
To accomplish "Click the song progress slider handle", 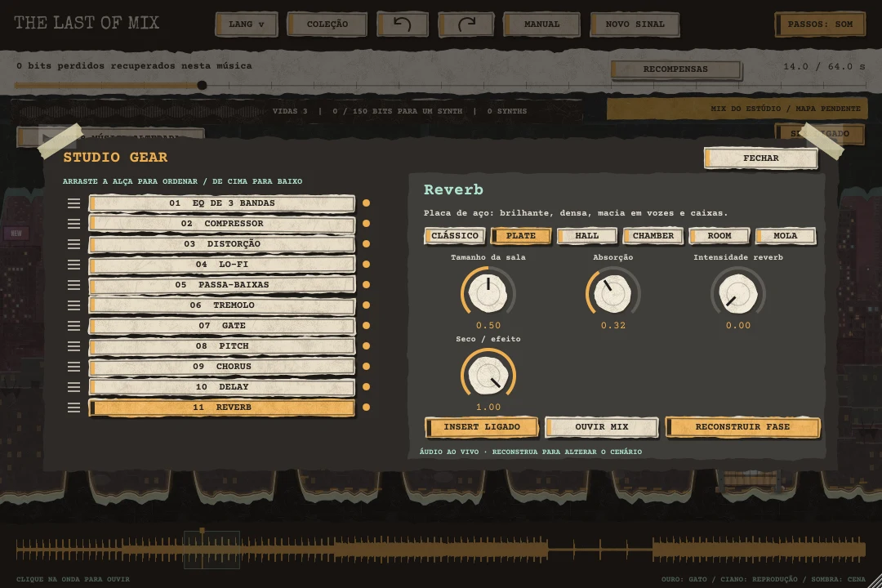I will [x=202, y=86].
